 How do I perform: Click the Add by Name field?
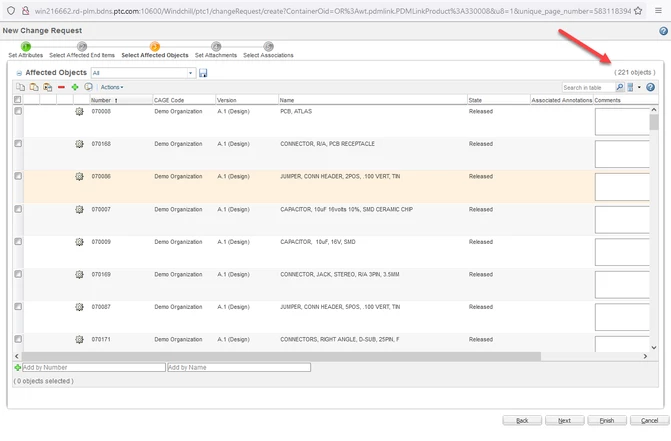(239, 367)
